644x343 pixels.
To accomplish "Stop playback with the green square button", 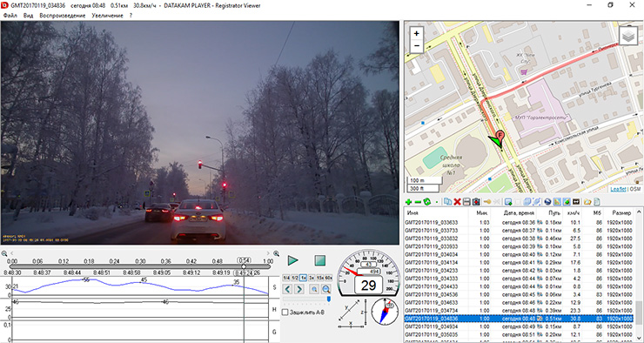I will pyautogui.click(x=320, y=260).
